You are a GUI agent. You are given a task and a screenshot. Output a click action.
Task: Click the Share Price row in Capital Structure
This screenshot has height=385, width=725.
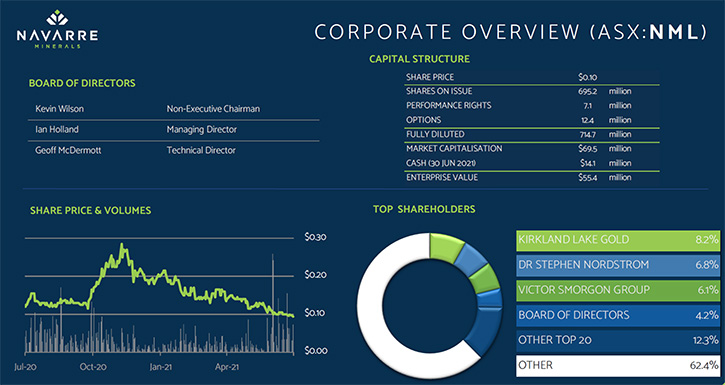click(x=532, y=77)
